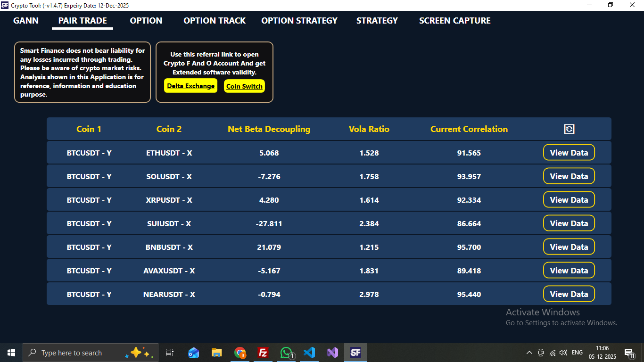Open the volume control in the system tray
644x362 pixels.
tap(563, 352)
